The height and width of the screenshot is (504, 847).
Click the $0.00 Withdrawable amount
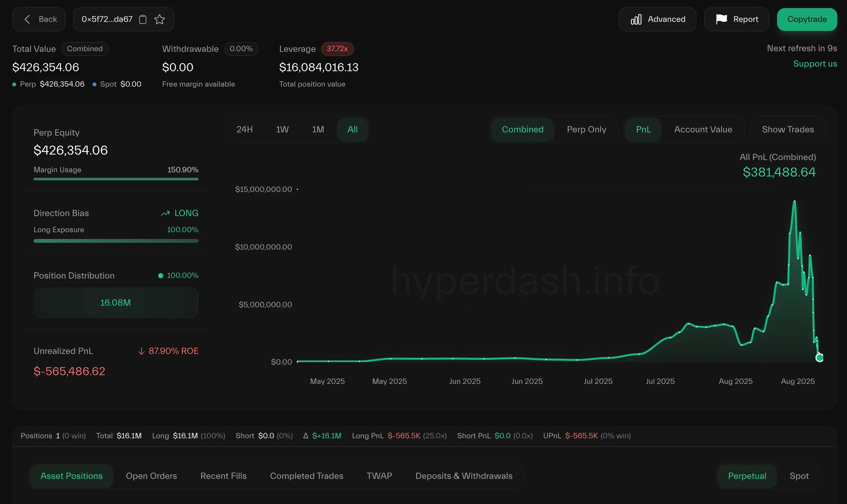[x=178, y=67]
